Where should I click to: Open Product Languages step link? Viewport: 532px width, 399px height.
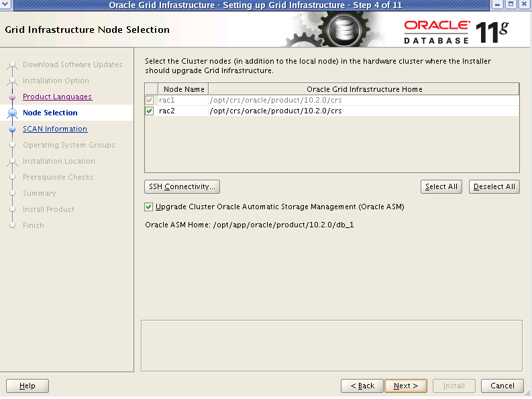click(x=57, y=97)
